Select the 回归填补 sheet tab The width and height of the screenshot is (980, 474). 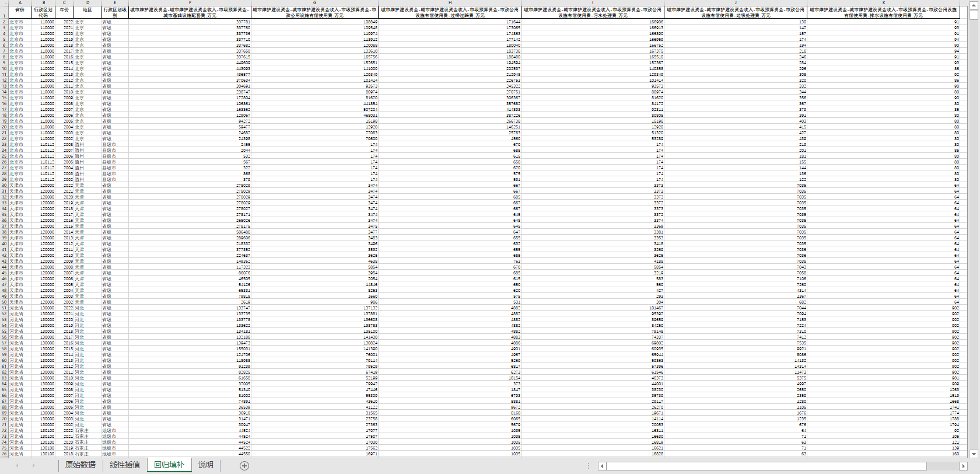click(169, 465)
